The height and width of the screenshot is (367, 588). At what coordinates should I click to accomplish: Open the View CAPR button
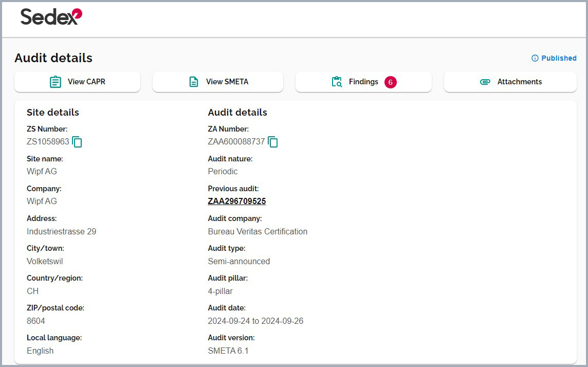click(x=77, y=82)
